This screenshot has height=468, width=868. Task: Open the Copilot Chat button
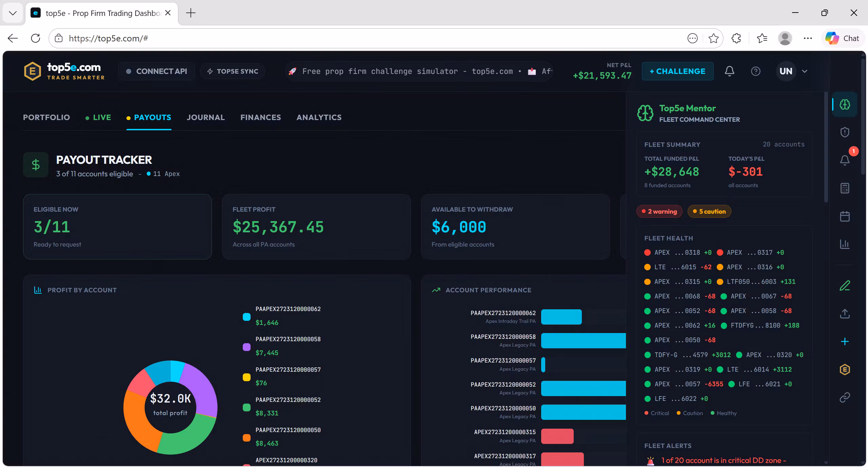tap(842, 38)
